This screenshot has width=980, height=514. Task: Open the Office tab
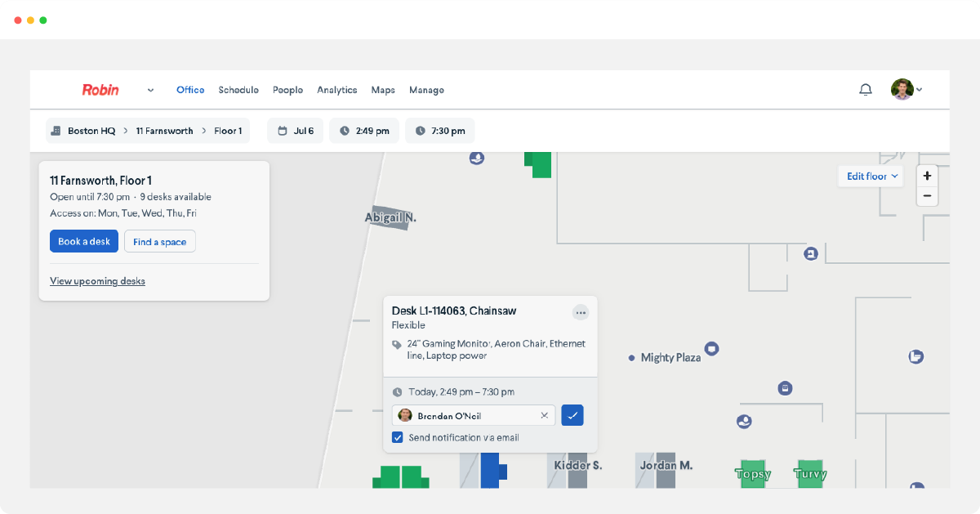click(190, 90)
